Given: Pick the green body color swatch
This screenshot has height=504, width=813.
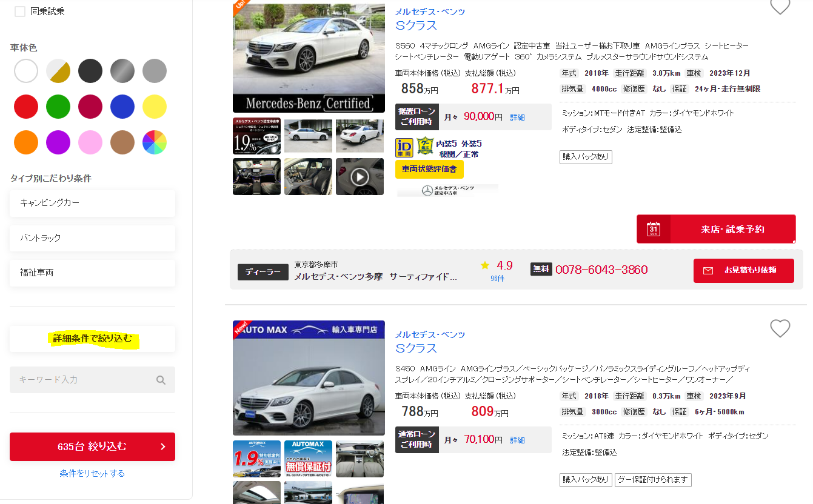Looking at the screenshot, I should 58,107.
